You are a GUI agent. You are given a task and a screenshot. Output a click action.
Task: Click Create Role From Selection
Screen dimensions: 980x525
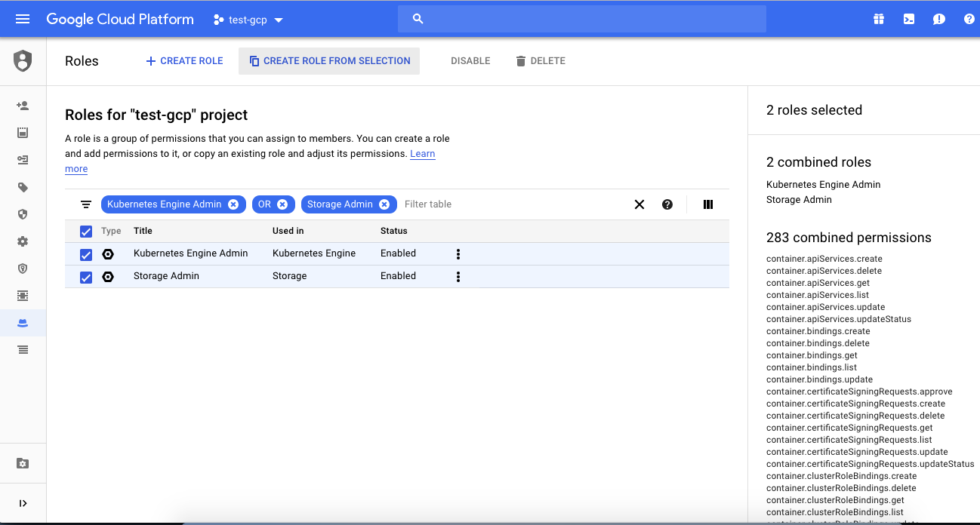329,61
